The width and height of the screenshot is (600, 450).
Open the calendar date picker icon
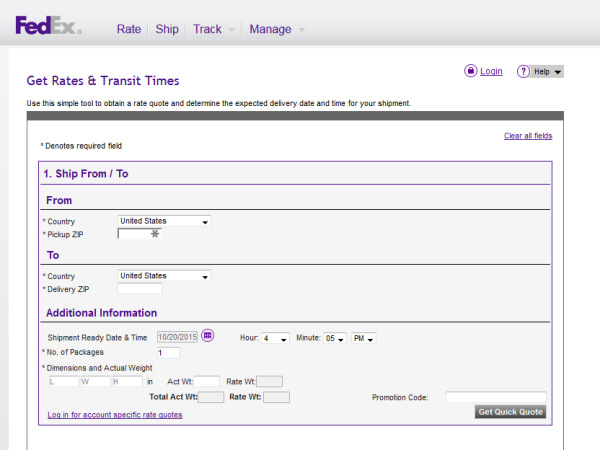pyautogui.click(x=208, y=336)
